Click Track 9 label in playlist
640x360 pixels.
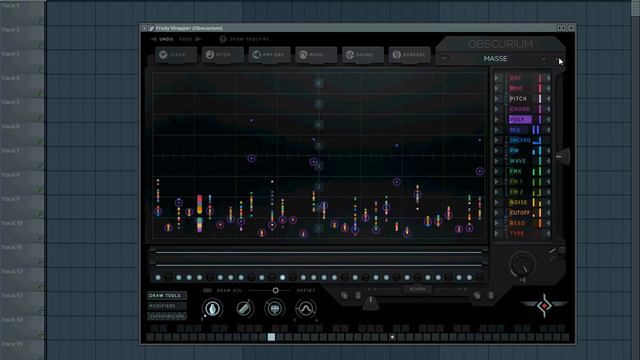pyautogui.click(x=11, y=199)
